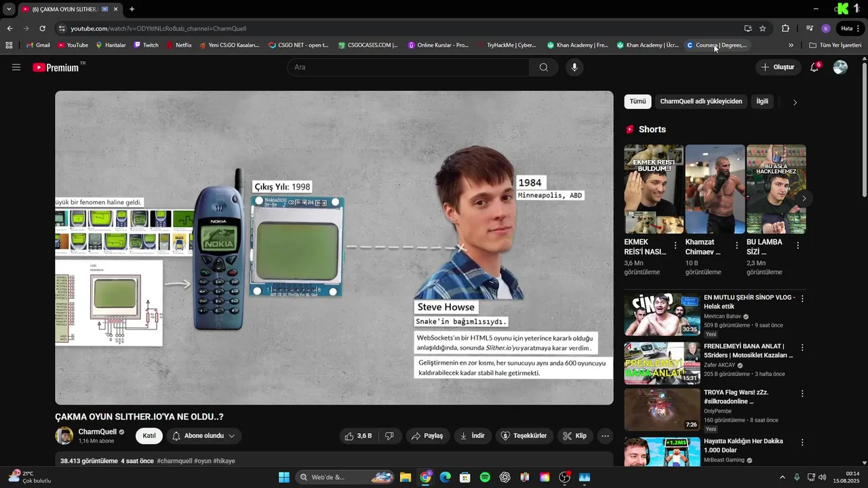The width and height of the screenshot is (868, 488).
Task: Open media controls icon in toolbar
Action: tap(810, 28)
